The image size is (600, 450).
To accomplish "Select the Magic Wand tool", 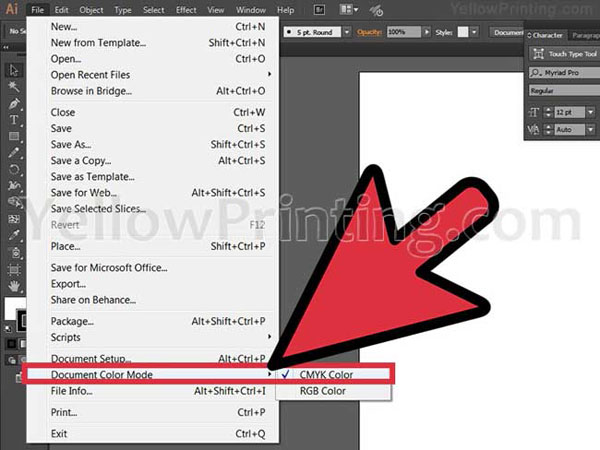I will pyautogui.click(x=14, y=86).
